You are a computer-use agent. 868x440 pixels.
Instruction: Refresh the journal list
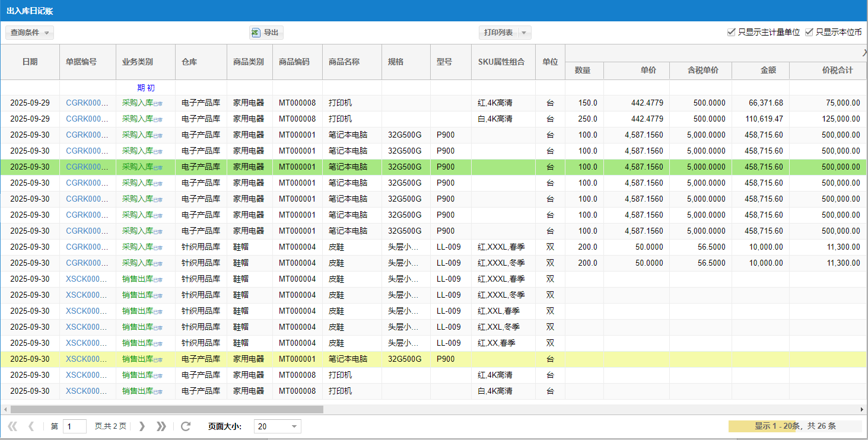(x=186, y=426)
